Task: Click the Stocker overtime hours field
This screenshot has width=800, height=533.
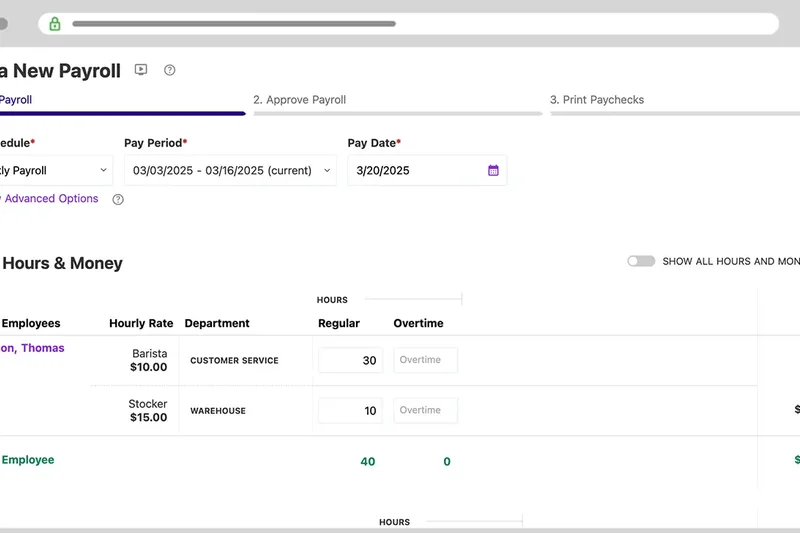Action: pyautogui.click(x=425, y=410)
